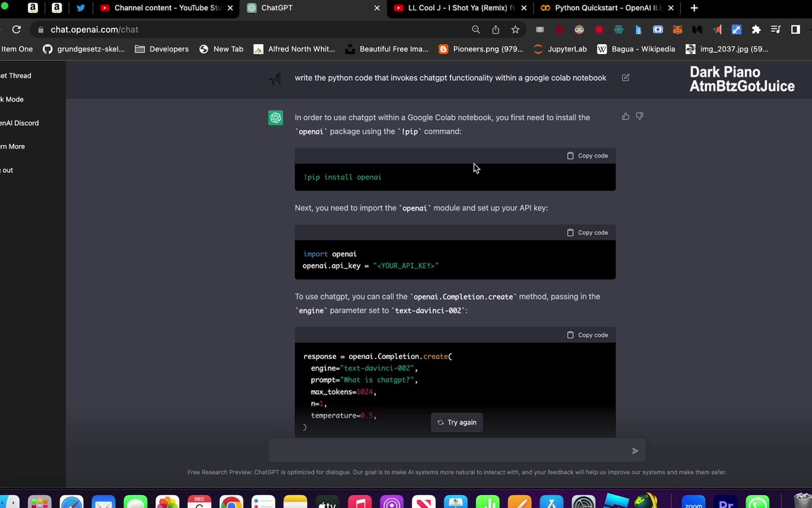Switch to the Twitter tab
812x508 pixels.
coord(81,8)
